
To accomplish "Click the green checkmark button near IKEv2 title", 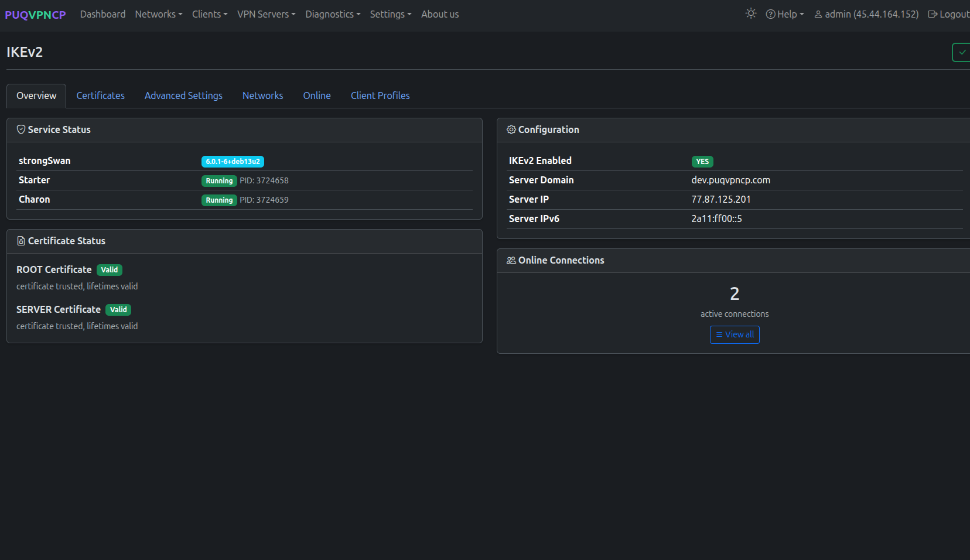I will (961, 52).
